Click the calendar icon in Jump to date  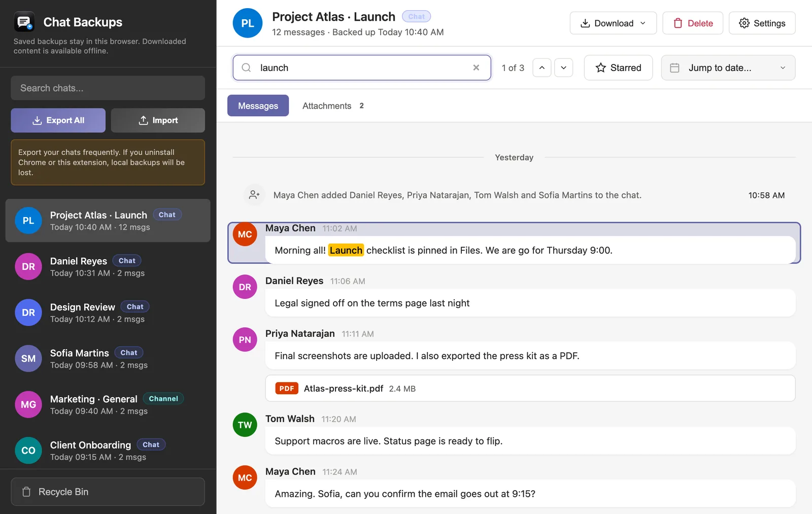pyautogui.click(x=674, y=67)
